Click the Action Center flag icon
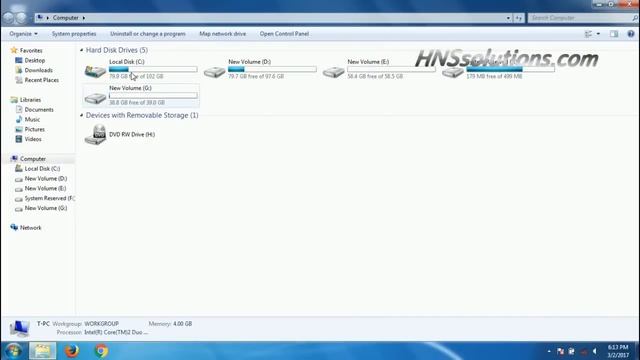This screenshot has height=360, width=640. tap(560, 351)
